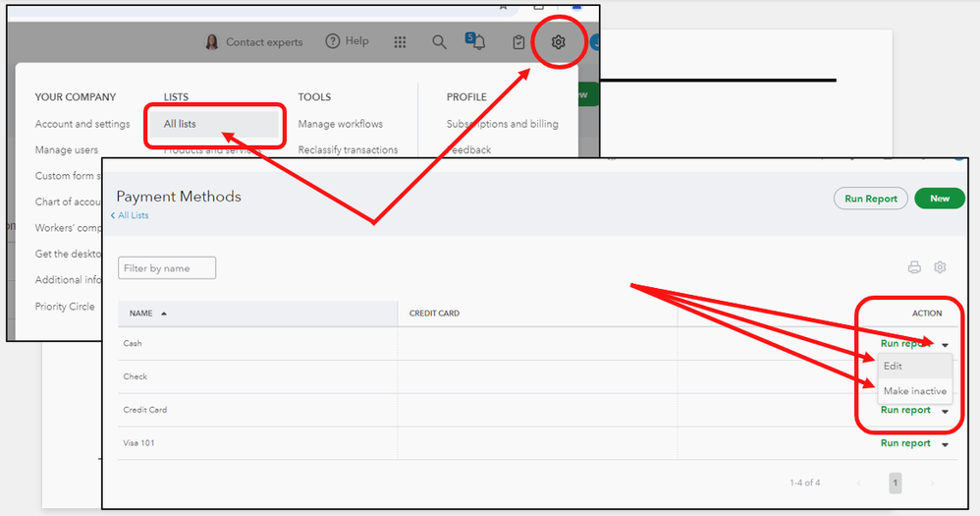
Task: Click the Run Report button at top
Action: [871, 199]
